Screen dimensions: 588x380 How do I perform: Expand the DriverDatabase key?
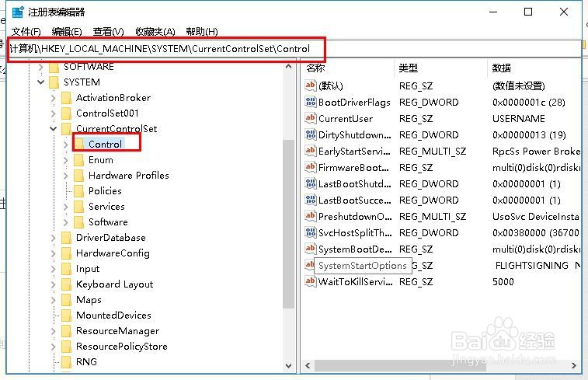(x=54, y=238)
